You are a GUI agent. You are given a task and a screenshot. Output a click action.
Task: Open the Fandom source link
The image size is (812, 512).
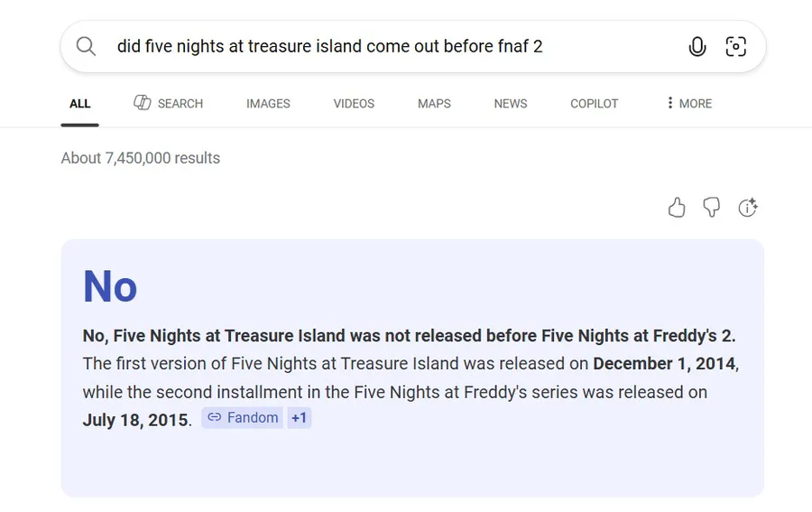(243, 418)
